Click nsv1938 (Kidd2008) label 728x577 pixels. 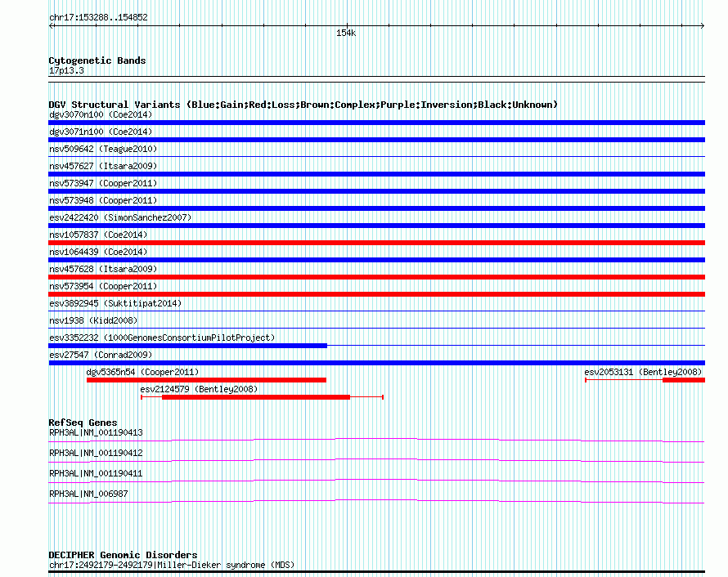(93, 320)
